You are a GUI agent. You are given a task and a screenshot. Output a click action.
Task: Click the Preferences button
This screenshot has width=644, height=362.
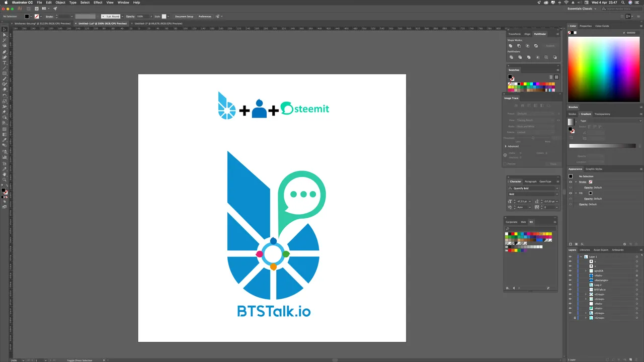pyautogui.click(x=205, y=17)
